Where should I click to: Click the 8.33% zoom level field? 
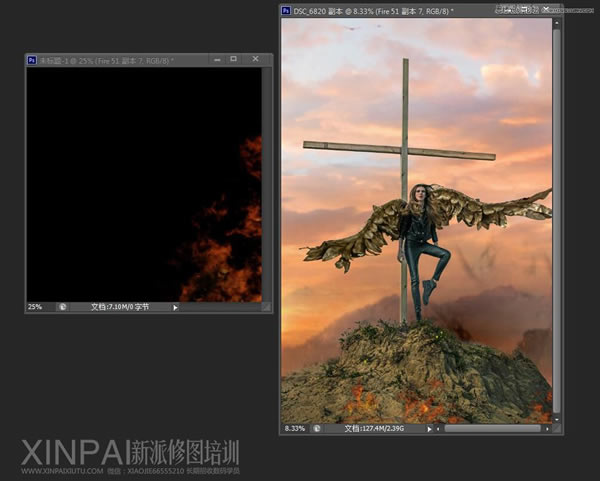[x=295, y=429]
